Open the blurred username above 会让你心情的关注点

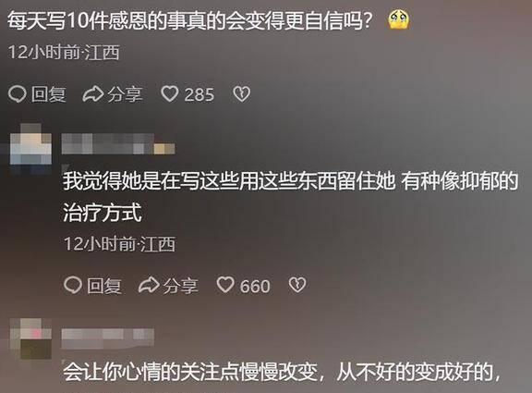[x=107, y=338]
